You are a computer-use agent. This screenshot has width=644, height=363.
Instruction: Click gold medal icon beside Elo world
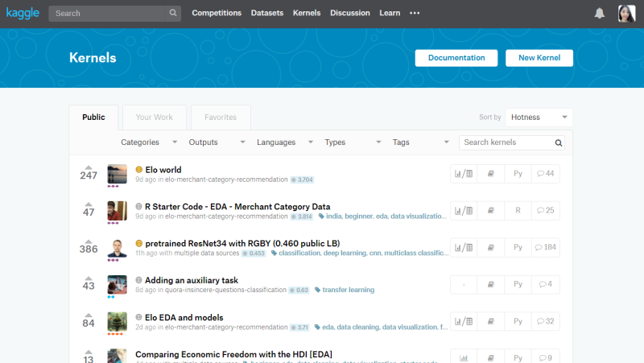point(138,170)
